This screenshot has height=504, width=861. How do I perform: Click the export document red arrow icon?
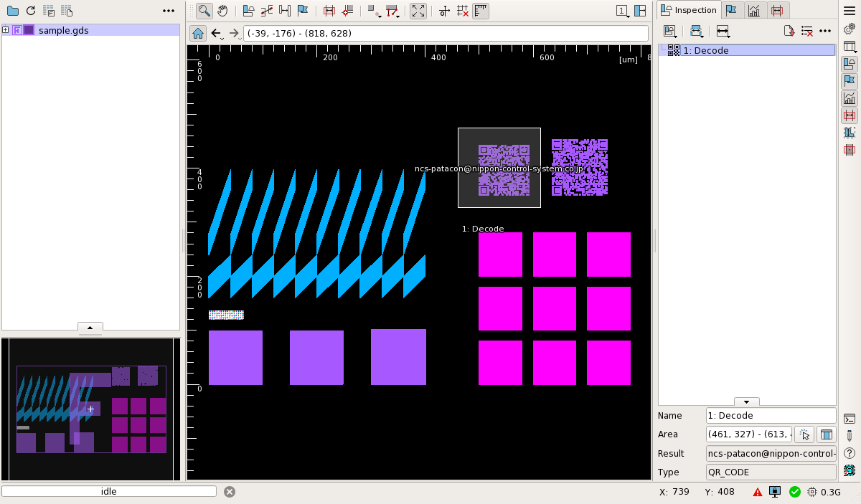coord(789,31)
